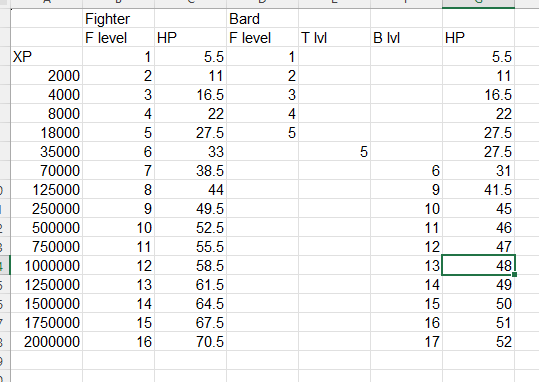Click the cell with XP 125000
The width and height of the screenshot is (539, 382).
click(46, 189)
